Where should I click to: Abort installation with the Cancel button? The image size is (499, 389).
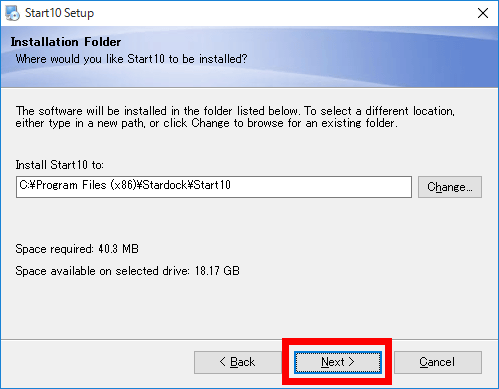(438, 362)
